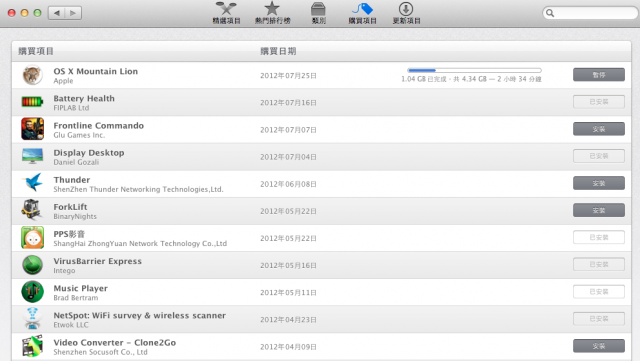The width and height of the screenshot is (640, 361).
Task: Click developer name Daniel Gozali
Action: click(x=76, y=162)
